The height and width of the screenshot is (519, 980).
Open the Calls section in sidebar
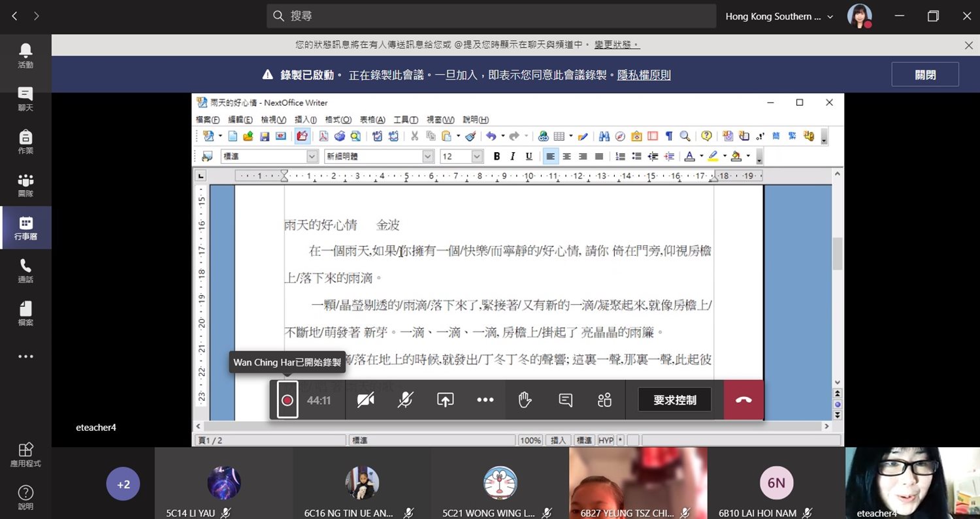(25, 271)
